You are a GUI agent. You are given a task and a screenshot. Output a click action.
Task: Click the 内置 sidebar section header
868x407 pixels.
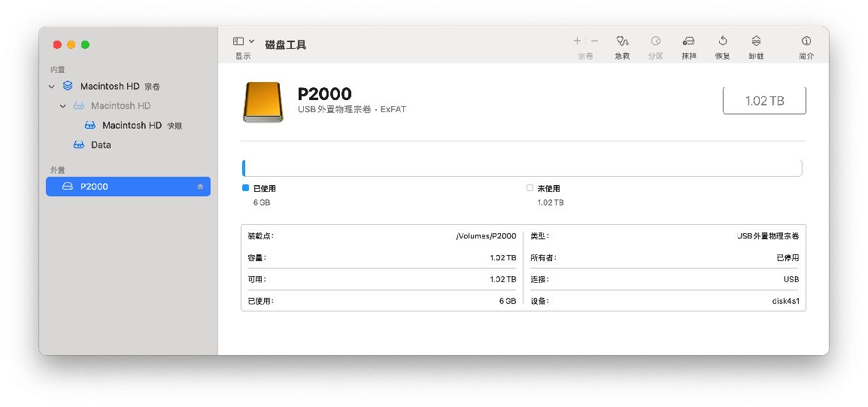[x=58, y=70]
